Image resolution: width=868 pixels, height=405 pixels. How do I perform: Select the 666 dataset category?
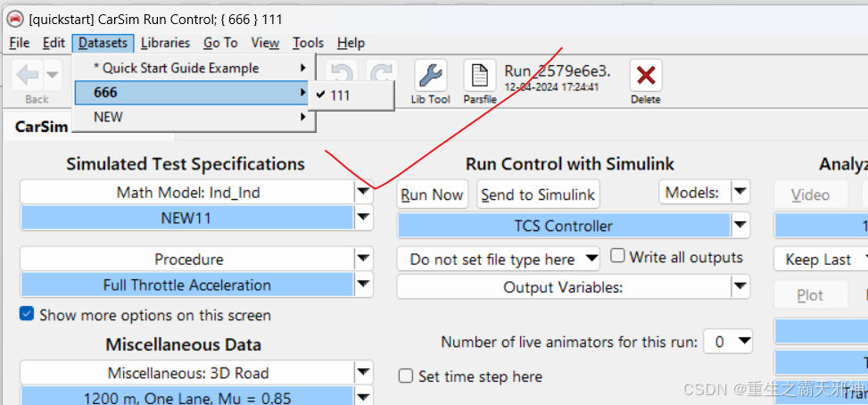click(x=194, y=93)
